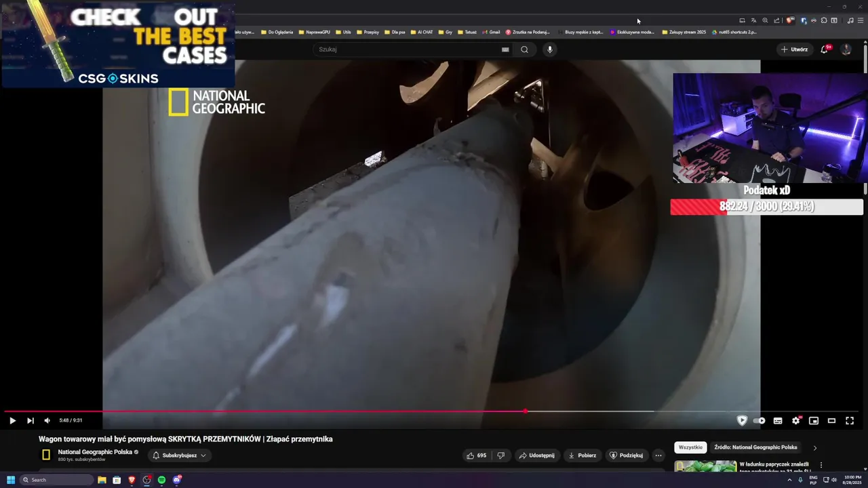Open the Udostępnij share dialog
Screen dimensions: 868x488
pos(536,455)
